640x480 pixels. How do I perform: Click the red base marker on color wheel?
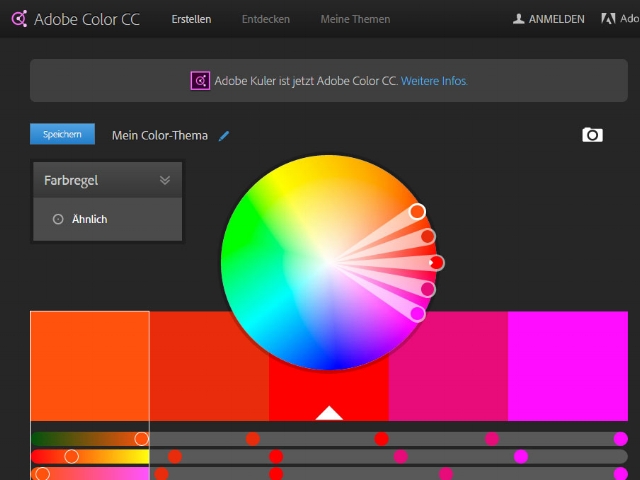tap(436, 262)
